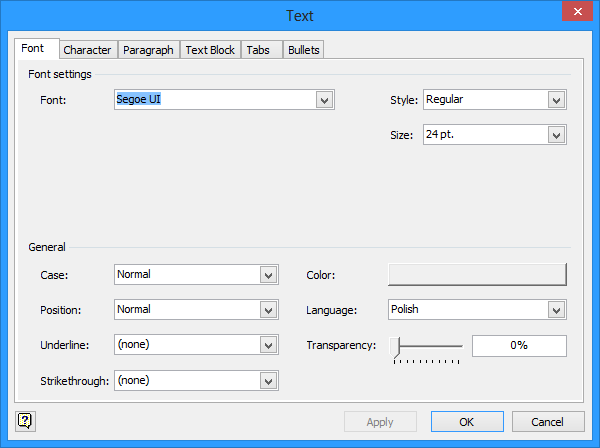Open the Bullets tab
The width and height of the screenshot is (600, 448).
303,50
